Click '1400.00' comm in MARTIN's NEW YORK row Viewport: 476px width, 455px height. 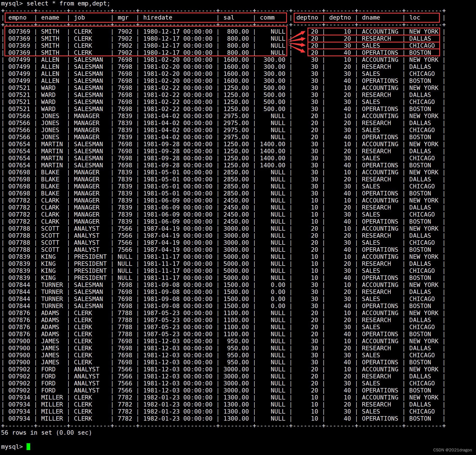tap(273, 144)
